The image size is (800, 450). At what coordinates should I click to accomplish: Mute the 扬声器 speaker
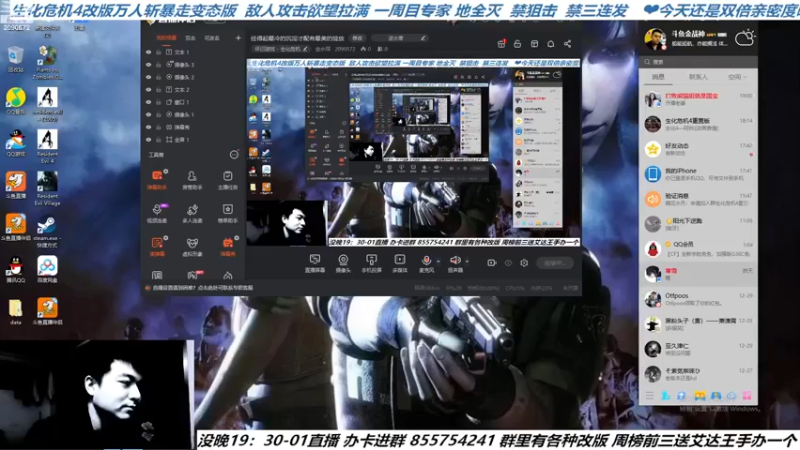pyautogui.click(x=455, y=263)
